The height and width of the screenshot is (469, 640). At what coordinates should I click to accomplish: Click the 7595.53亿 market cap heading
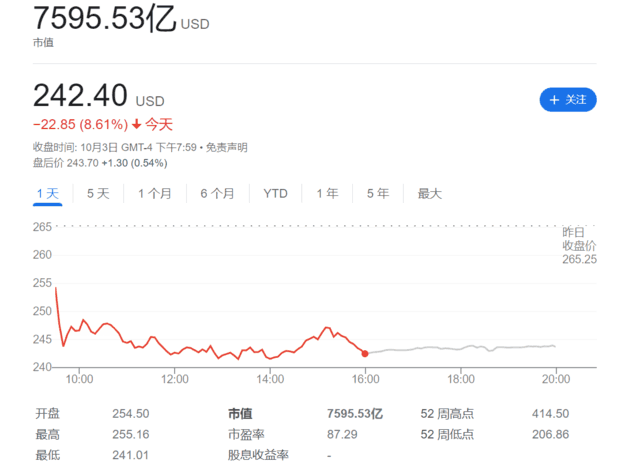coord(105,18)
